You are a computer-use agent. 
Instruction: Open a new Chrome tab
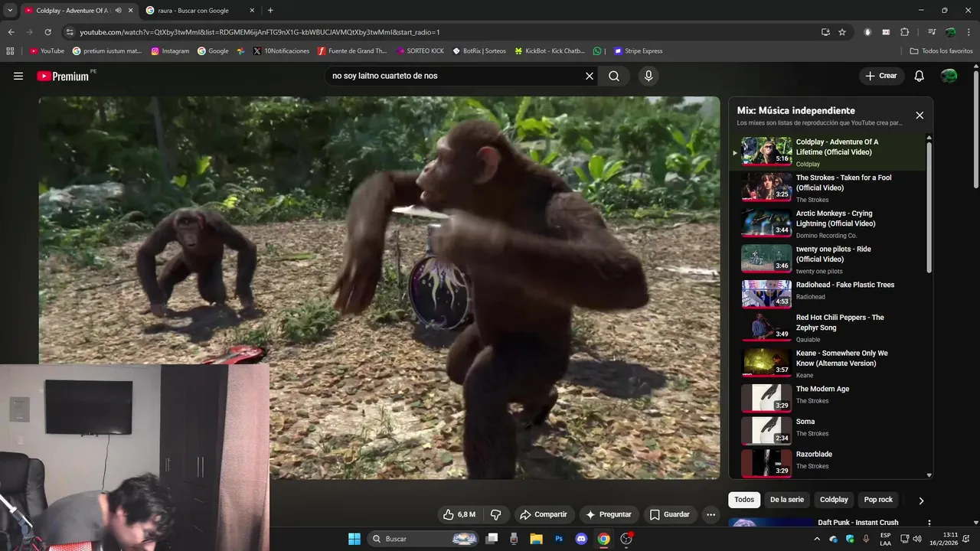click(270, 11)
